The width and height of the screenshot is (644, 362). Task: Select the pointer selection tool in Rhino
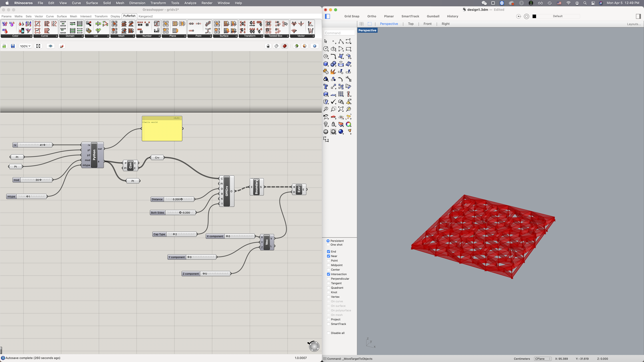(x=326, y=41)
